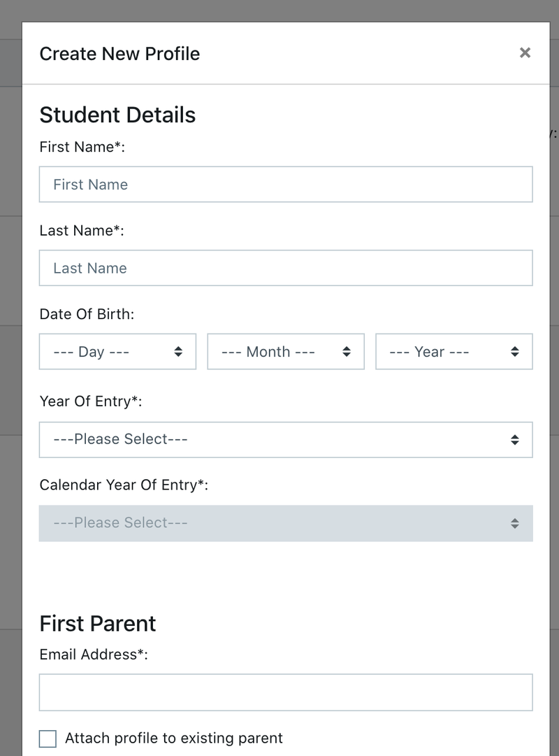Click the 'Student Details' section heading
The height and width of the screenshot is (756, 559).
click(x=117, y=115)
